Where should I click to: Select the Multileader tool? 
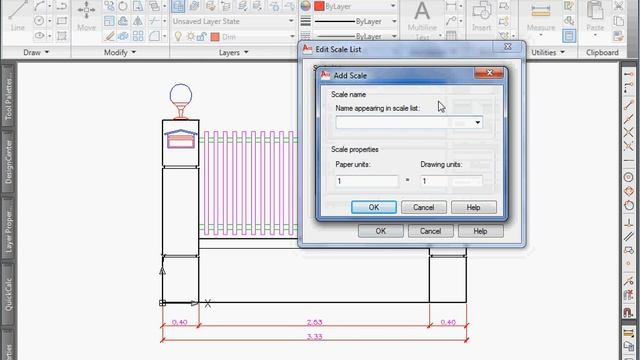pos(451,20)
